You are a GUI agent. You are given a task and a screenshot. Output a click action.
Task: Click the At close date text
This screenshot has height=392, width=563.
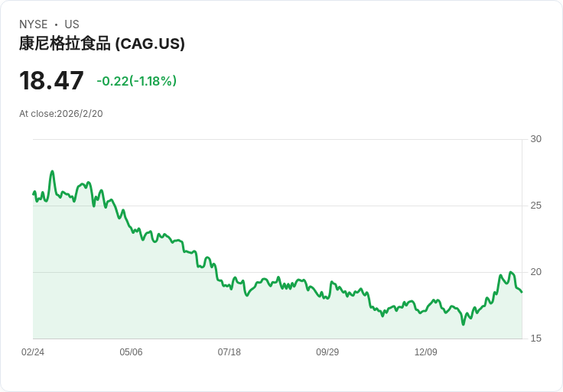(61, 114)
